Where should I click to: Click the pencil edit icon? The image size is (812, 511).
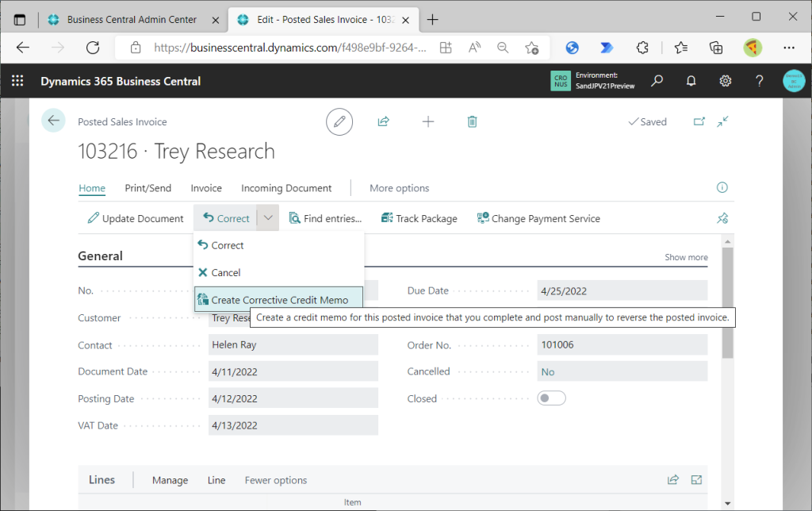click(x=339, y=121)
